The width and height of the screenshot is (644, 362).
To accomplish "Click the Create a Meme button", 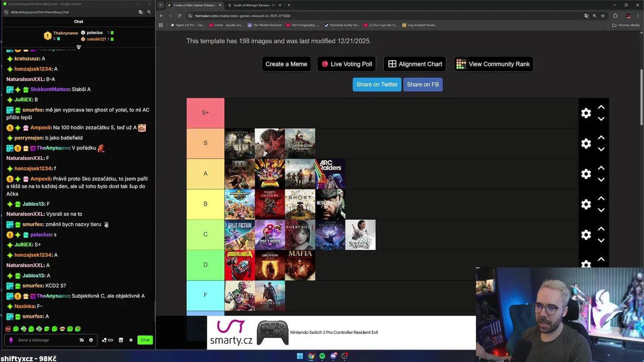I will click(286, 64).
